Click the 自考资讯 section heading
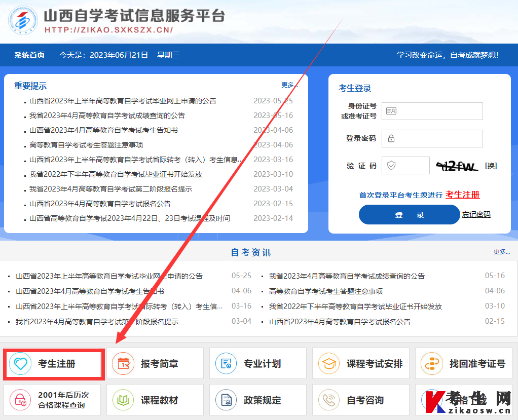This screenshot has height=420, width=518. 251,252
